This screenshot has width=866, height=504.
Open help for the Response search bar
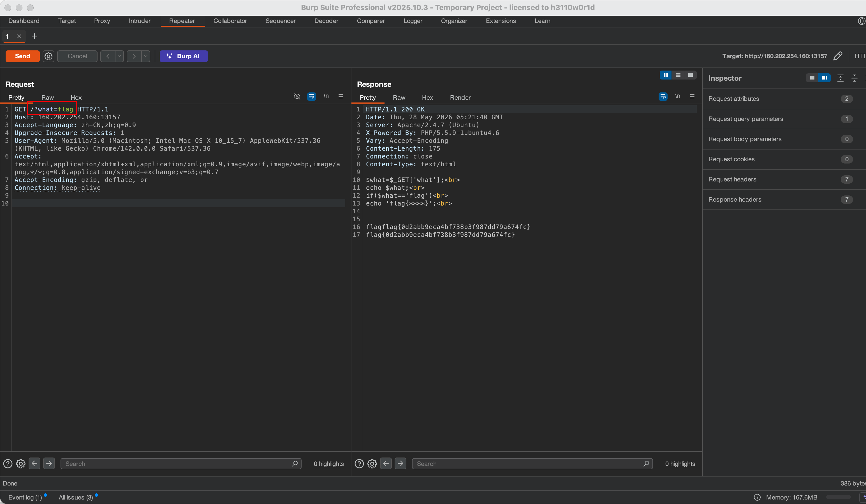(359, 463)
